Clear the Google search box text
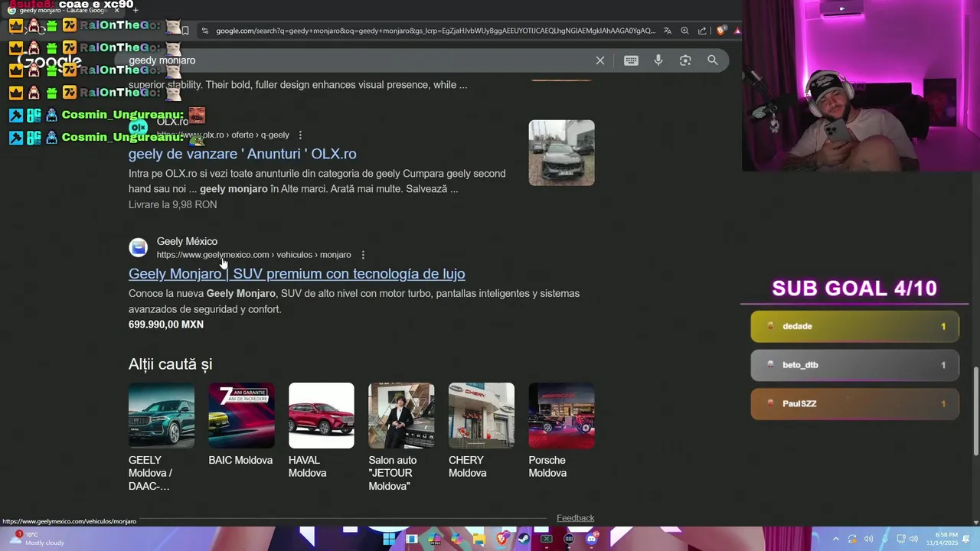The width and height of the screenshot is (980, 551). (x=600, y=60)
